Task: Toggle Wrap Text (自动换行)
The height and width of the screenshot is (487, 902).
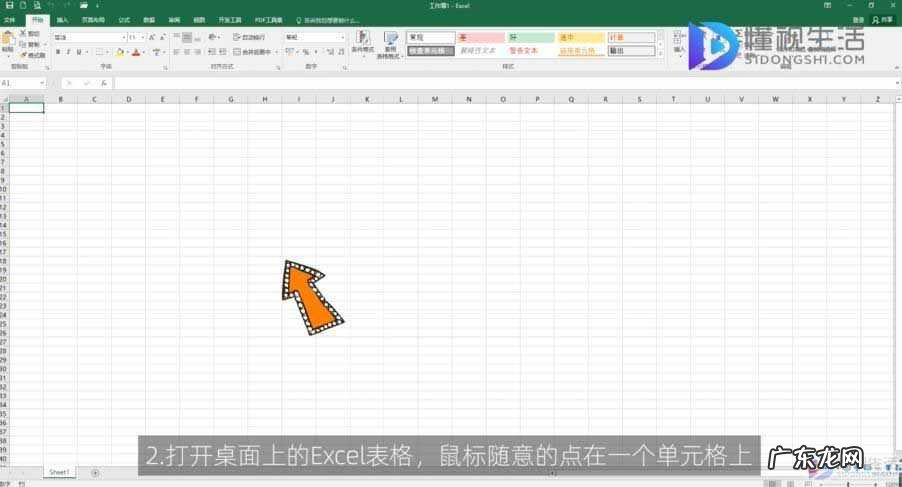Action: (x=249, y=37)
